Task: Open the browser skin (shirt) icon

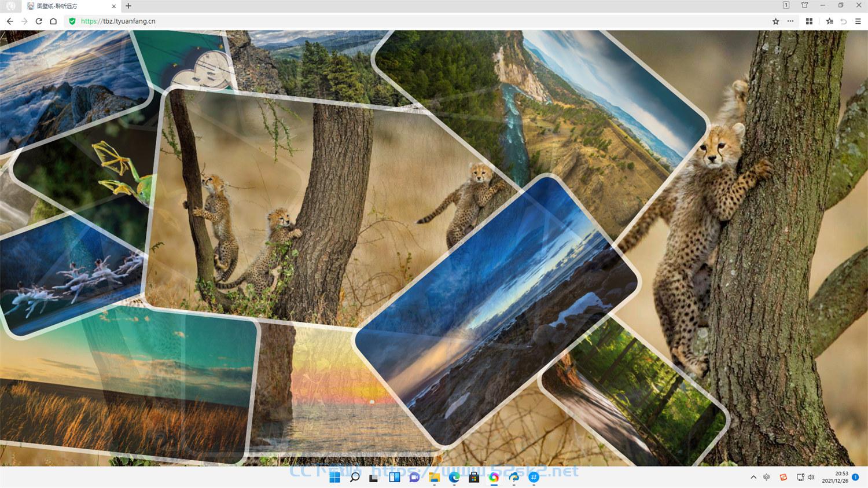Action: tap(804, 5)
